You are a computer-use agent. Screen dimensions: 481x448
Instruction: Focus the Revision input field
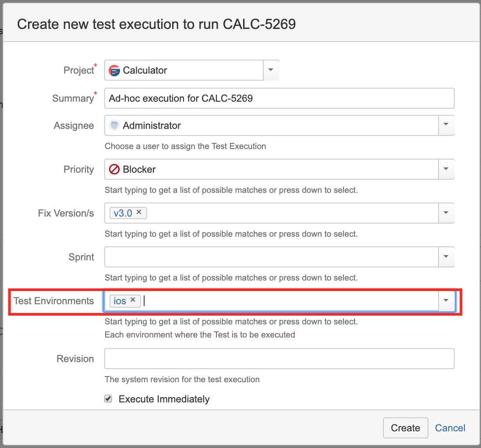[x=279, y=359]
